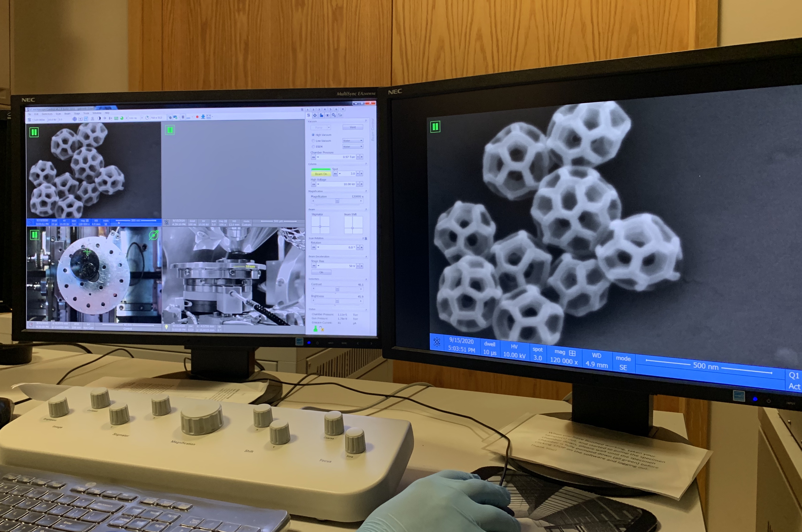Open Chamber Pressure preset dropdown arrow
The image size is (802, 532).
point(318,157)
